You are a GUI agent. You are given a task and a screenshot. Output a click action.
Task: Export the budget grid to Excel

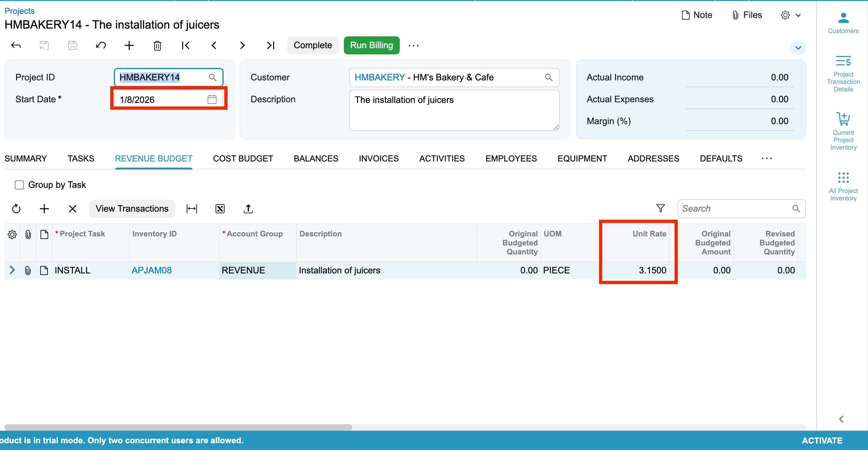(220, 209)
